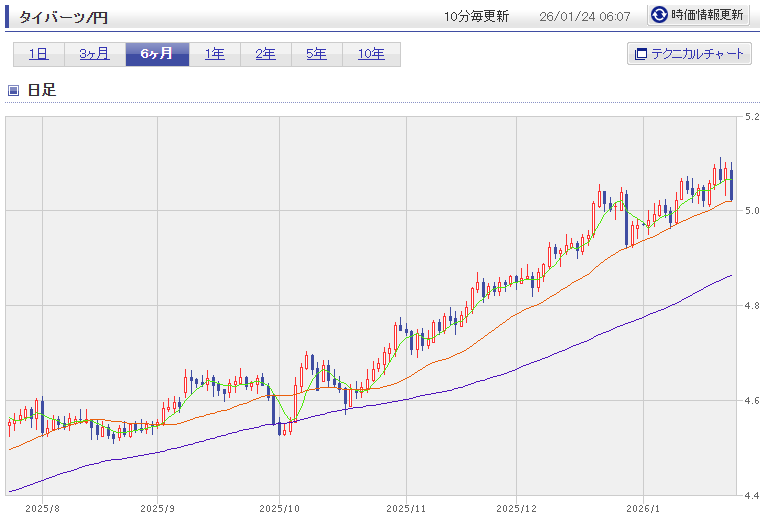Click the 2025/10 x-axis date label

coord(280,507)
